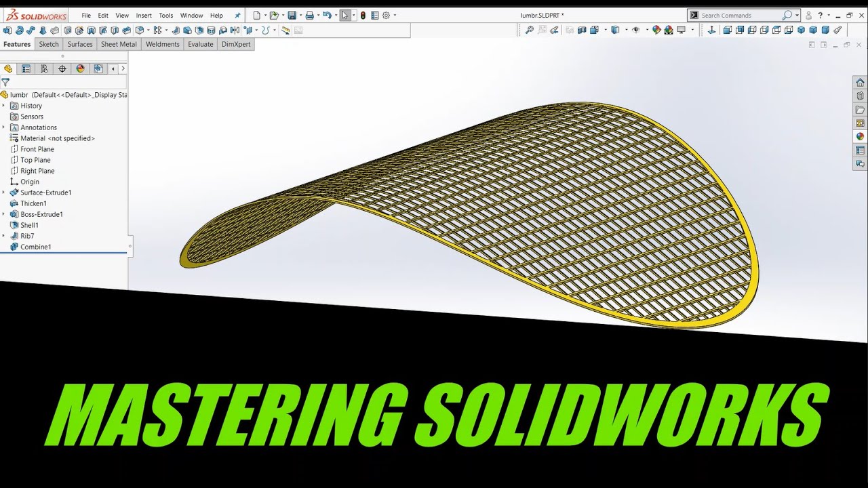868x488 pixels.
Task: Click the Zoom to Fit magnifier icon
Action: (x=530, y=30)
